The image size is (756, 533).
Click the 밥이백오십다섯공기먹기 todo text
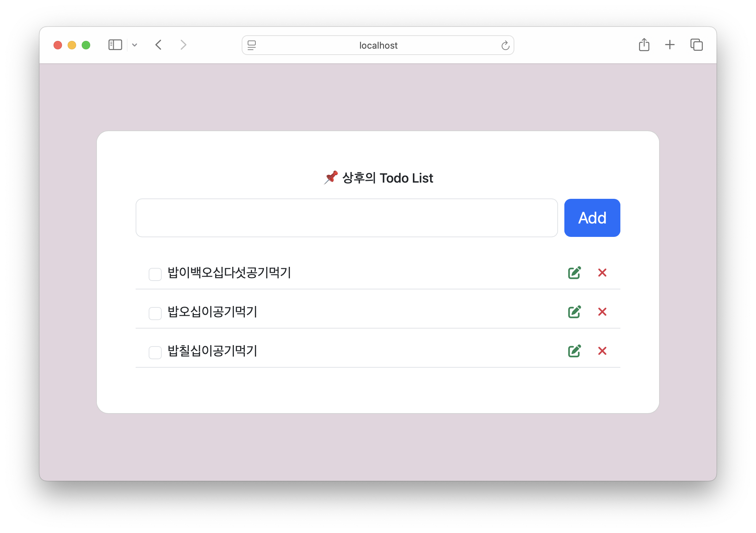pyautogui.click(x=229, y=272)
